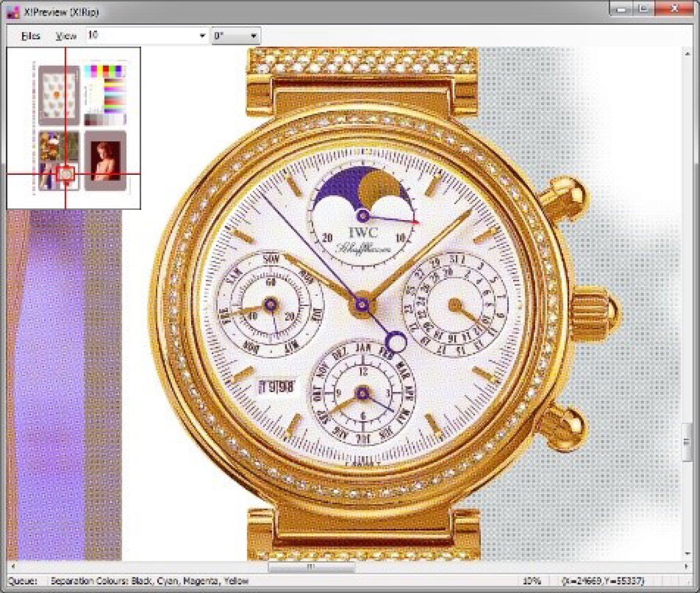
Task: Click the horizontal scrollbar thumb
Action: 311,567
